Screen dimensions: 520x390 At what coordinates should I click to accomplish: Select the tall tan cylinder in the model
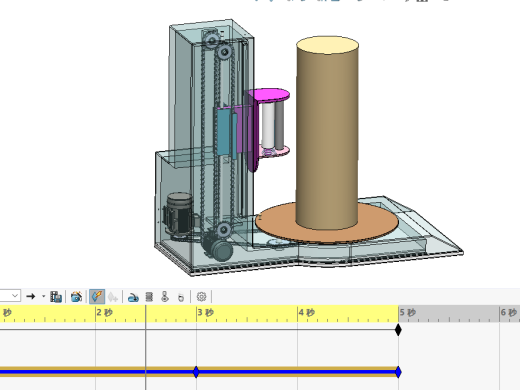coord(327,133)
